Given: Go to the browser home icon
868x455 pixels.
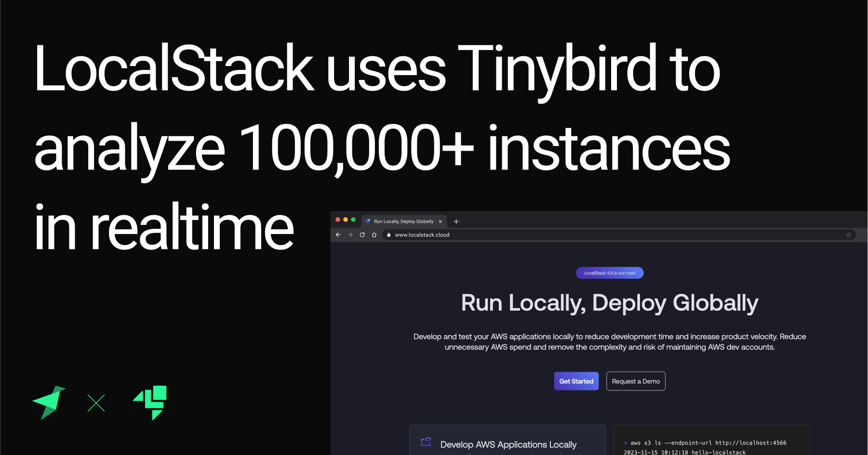Looking at the screenshot, I should click(x=374, y=235).
